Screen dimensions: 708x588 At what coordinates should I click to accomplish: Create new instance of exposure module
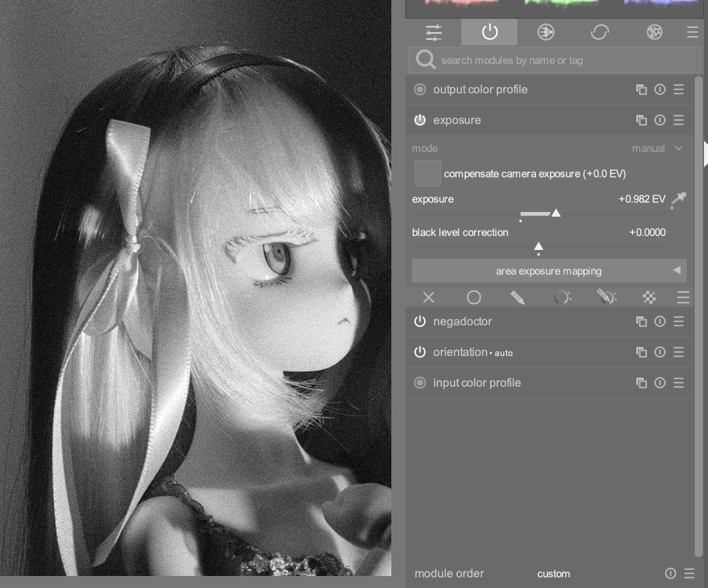(x=641, y=120)
